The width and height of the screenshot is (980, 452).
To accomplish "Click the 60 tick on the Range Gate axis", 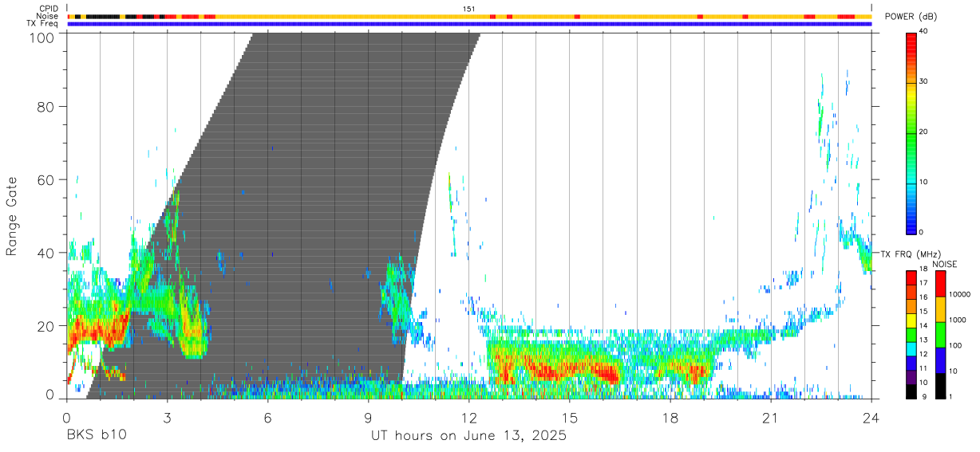I will click(47, 179).
